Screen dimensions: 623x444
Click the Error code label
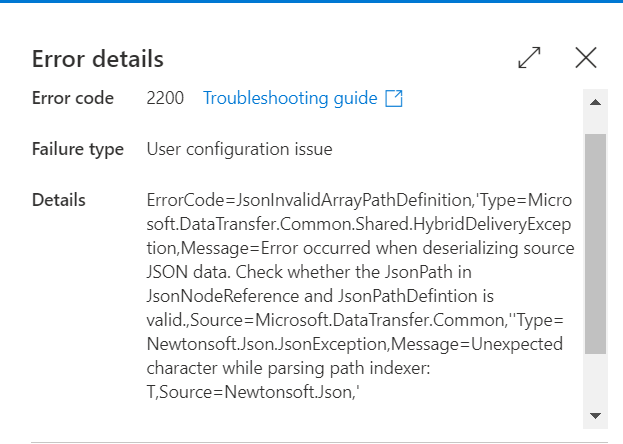[72, 98]
